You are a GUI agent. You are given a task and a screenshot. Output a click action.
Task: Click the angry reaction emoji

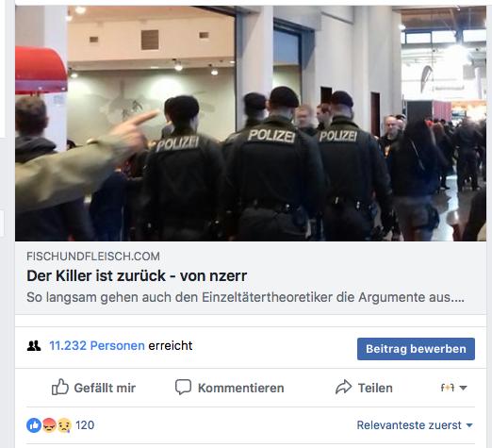tap(49, 425)
